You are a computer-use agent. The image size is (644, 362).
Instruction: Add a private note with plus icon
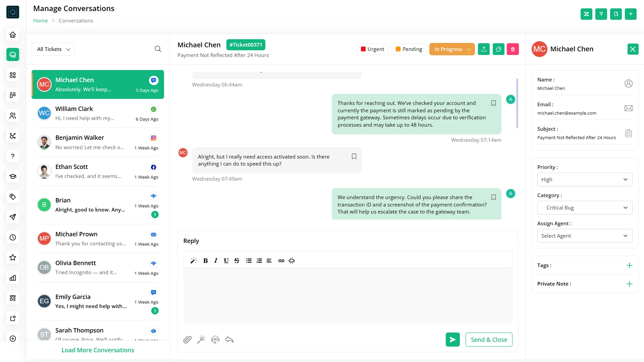[x=629, y=284]
